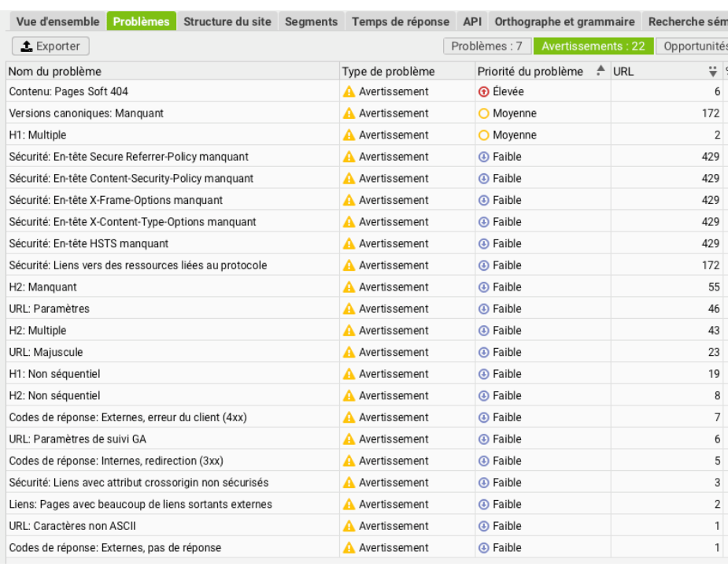Screen dimensions: 728x574
Task: Click Faible icon for H2: Manquant row
Action: pos(483,287)
